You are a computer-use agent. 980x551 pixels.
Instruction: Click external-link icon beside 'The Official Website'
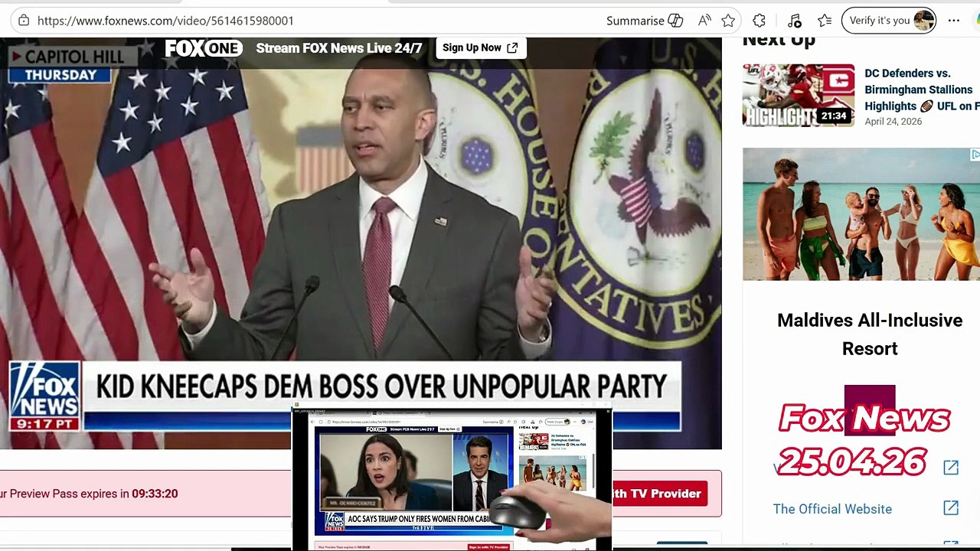tap(951, 508)
